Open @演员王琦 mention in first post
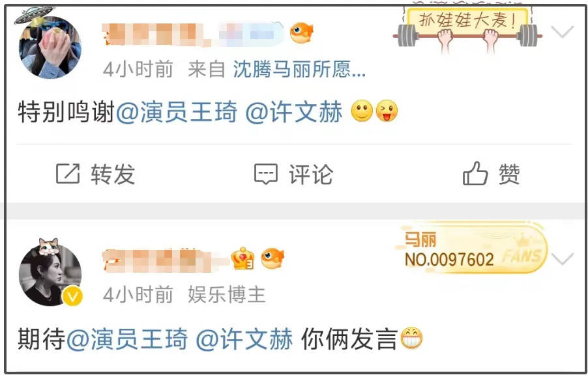Screen dimensions: 588x375 [x=176, y=111]
